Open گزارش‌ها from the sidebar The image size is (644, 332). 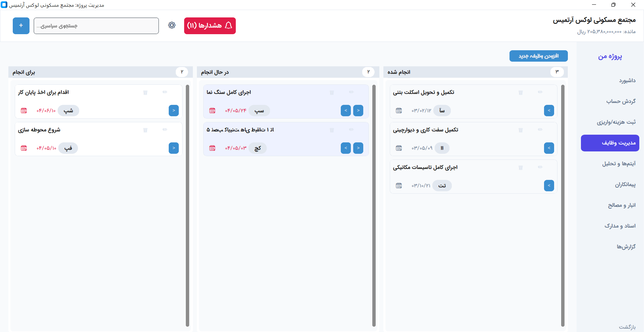tap(626, 246)
